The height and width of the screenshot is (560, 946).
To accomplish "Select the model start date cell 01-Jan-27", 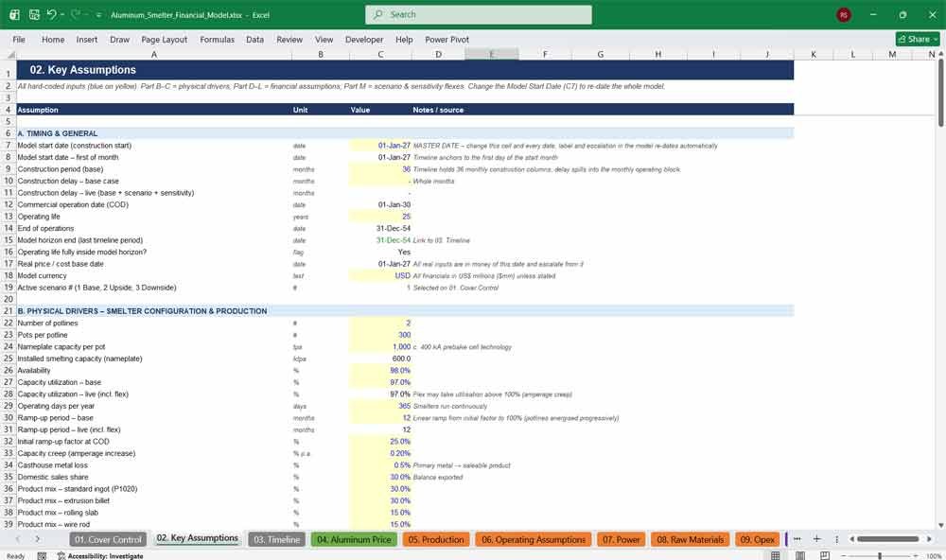I will [380, 146].
